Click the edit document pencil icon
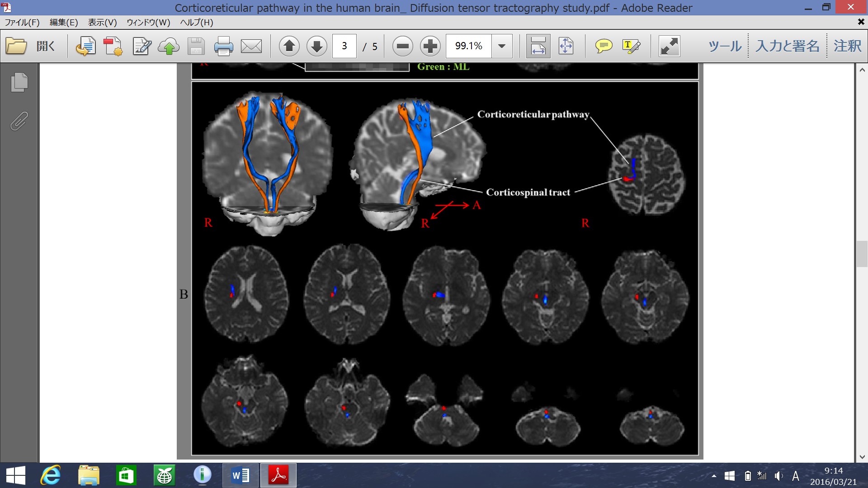868x488 pixels. tap(142, 46)
